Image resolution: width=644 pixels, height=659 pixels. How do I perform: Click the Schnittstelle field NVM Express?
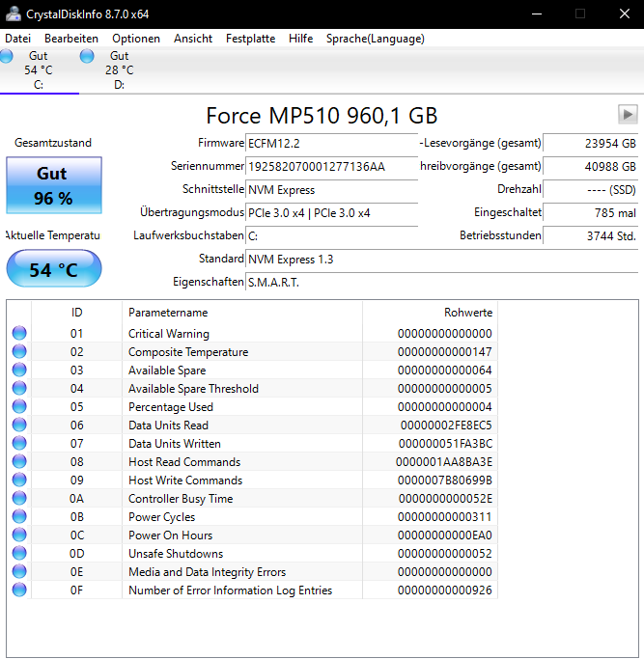331,189
